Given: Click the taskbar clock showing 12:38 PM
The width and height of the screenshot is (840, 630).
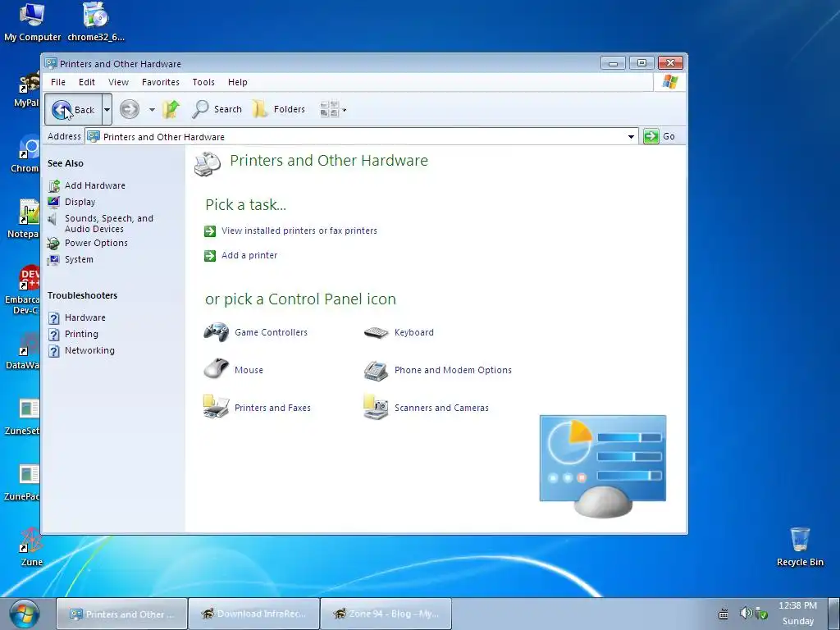Looking at the screenshot, I should [797, 605].
